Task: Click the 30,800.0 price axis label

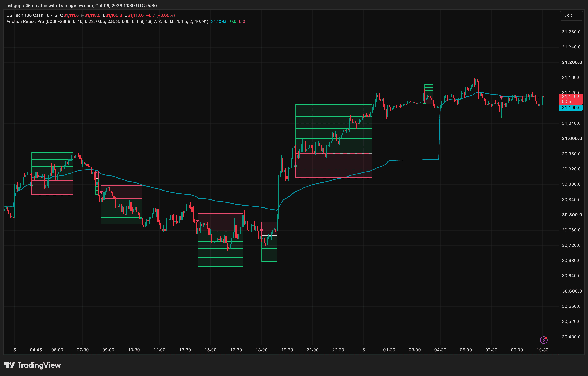Action: pos(572,215)
